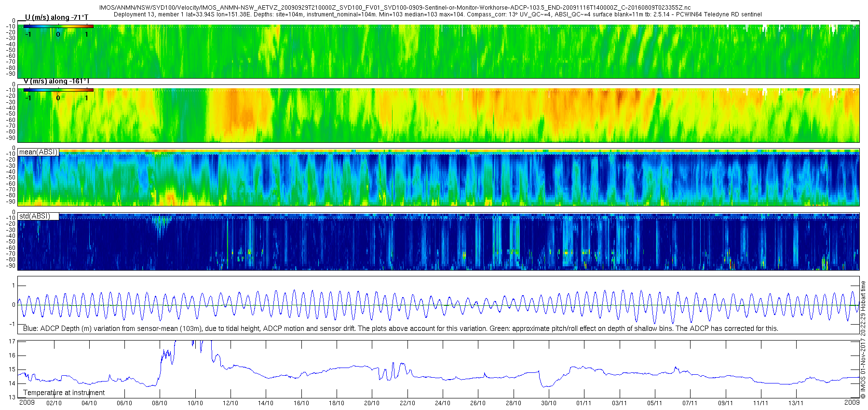Image resolution: width=868 pixels, height=410 pixels.
Task: Click the IMOS copyright timestamp vertical text
Action: (863, 340)
